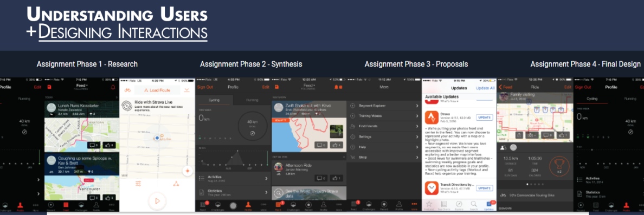The height and width of the screenshot is (215, 644).
Task: Select the Running tab on the 4:33 PM Profile screen
Action: pyautogui.click(x=252, y=100)
